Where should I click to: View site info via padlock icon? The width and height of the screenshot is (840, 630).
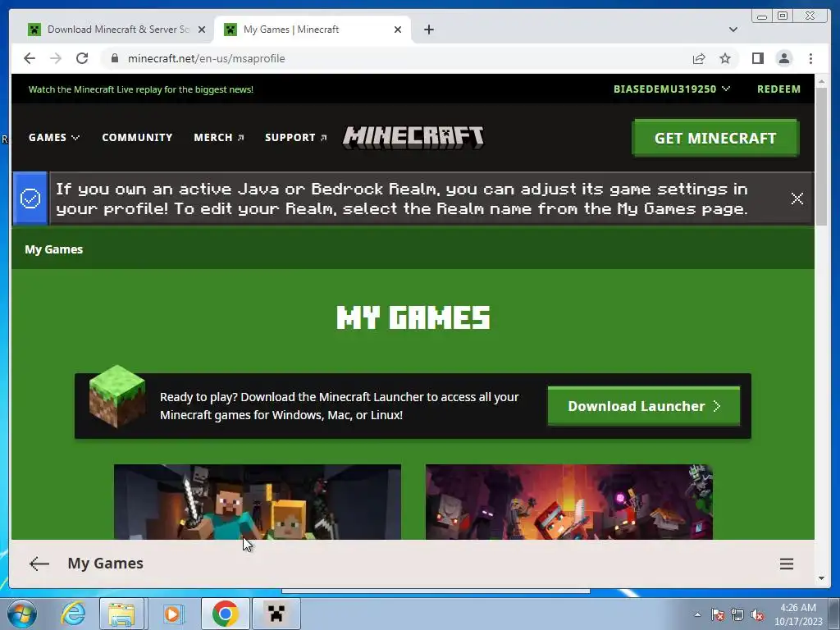114,58
